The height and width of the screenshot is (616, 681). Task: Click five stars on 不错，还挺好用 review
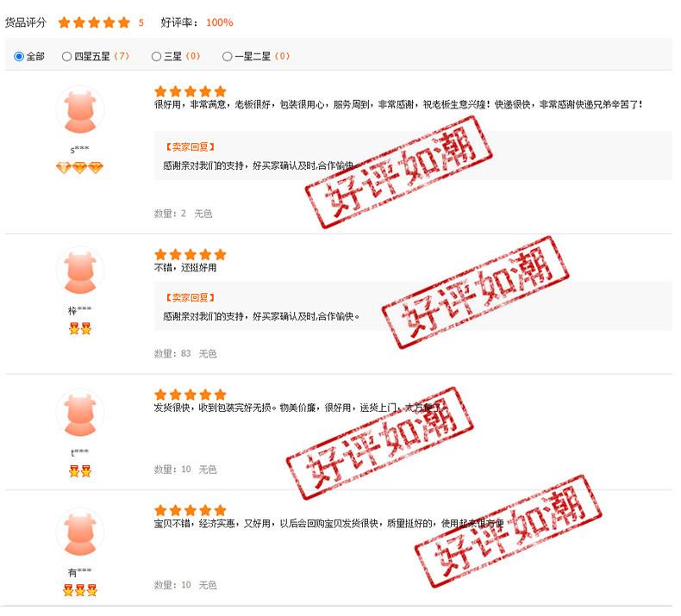click(191, 254)
